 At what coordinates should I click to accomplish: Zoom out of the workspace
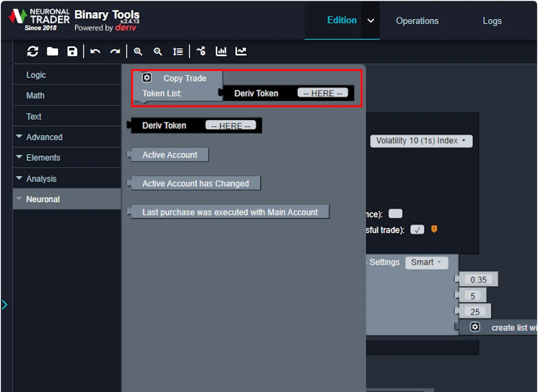click(x=158, y=52)
